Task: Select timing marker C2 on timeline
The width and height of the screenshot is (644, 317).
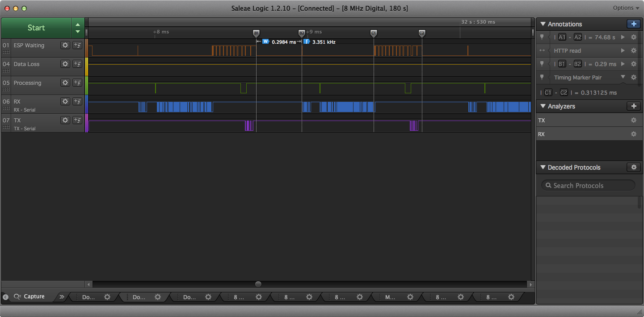Action: point(422,33)
